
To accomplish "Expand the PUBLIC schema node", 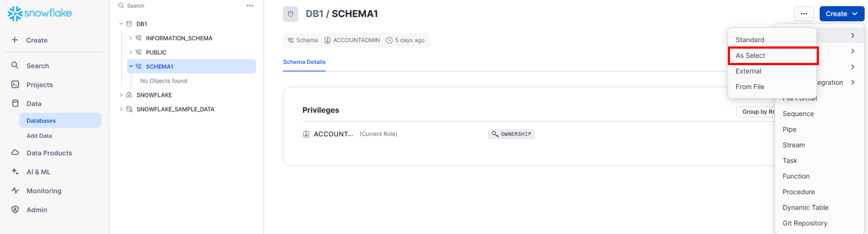I will pyautogui.click(x=131, y=53).
